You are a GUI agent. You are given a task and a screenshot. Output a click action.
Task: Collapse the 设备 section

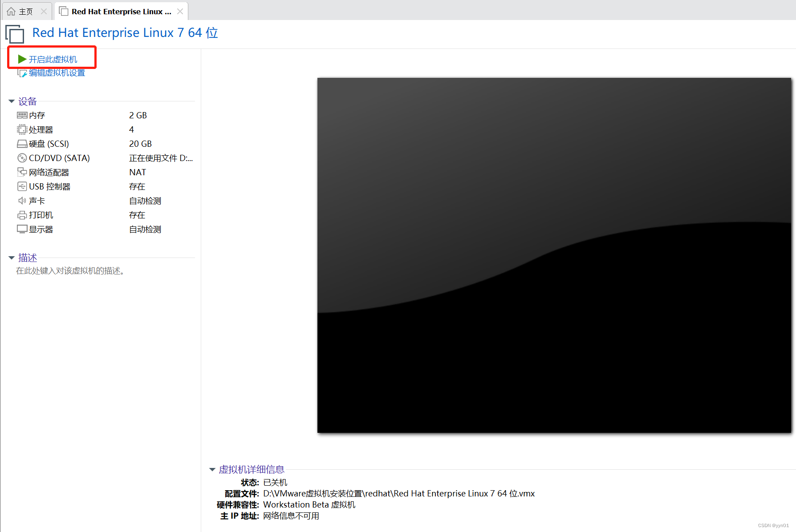tap(11, 101)
